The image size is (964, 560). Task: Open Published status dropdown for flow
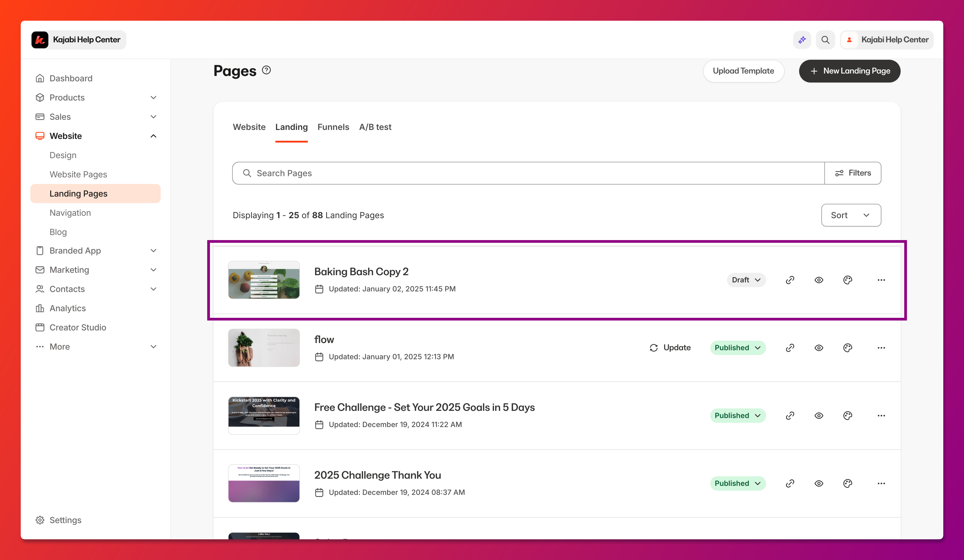[738, 348]
